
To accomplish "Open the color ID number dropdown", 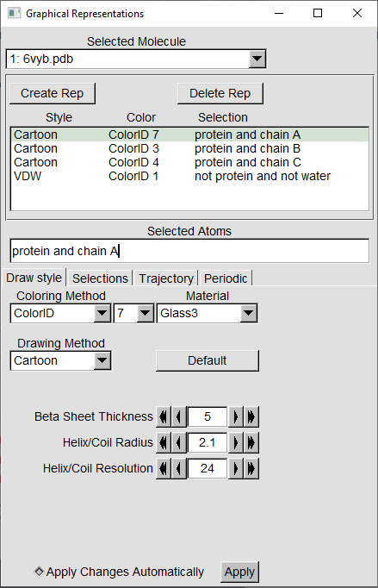I will [x=145, y=313].
